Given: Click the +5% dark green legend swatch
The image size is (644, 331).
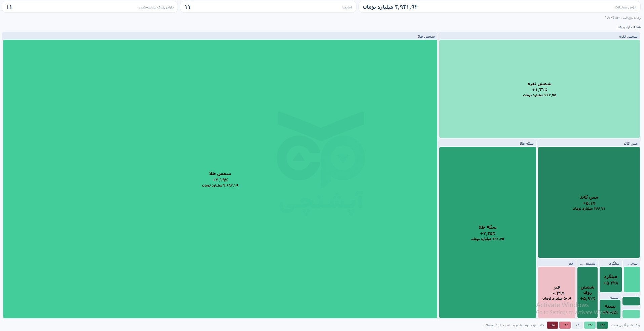Looking at the screenshot, I should [602, 325].
